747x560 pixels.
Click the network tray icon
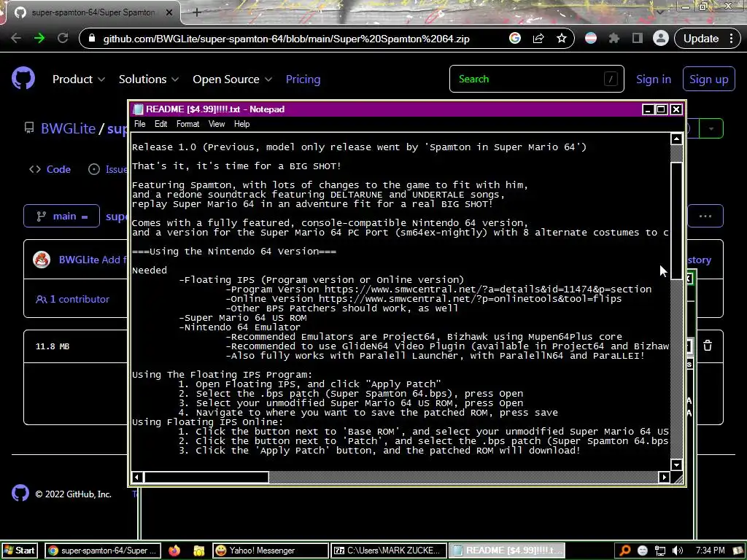coord(659,551)
